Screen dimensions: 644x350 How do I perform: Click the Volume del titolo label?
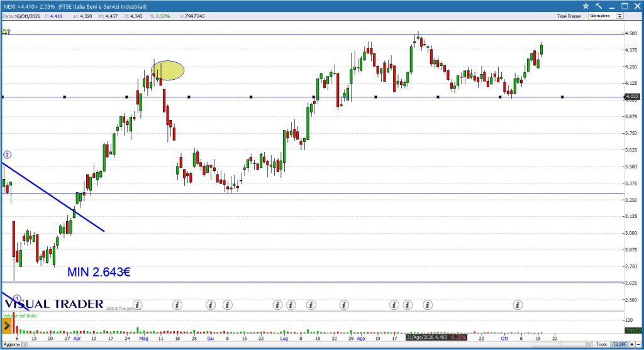19,315
